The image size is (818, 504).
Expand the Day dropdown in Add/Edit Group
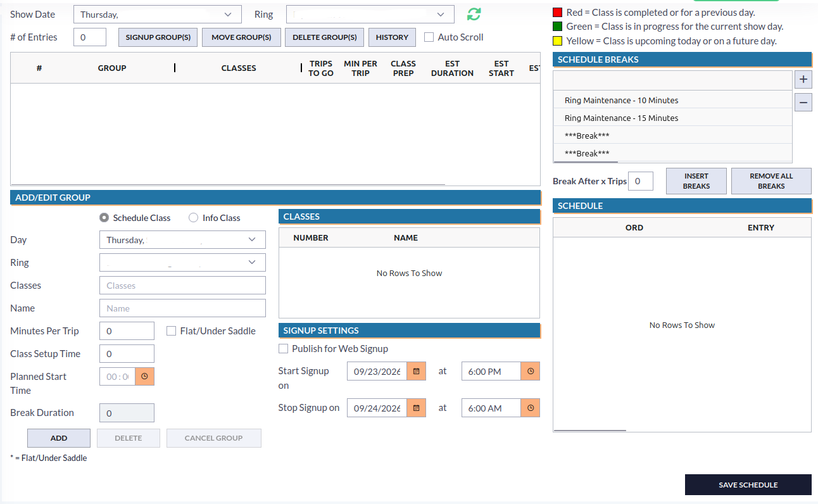tap(182, 240)
